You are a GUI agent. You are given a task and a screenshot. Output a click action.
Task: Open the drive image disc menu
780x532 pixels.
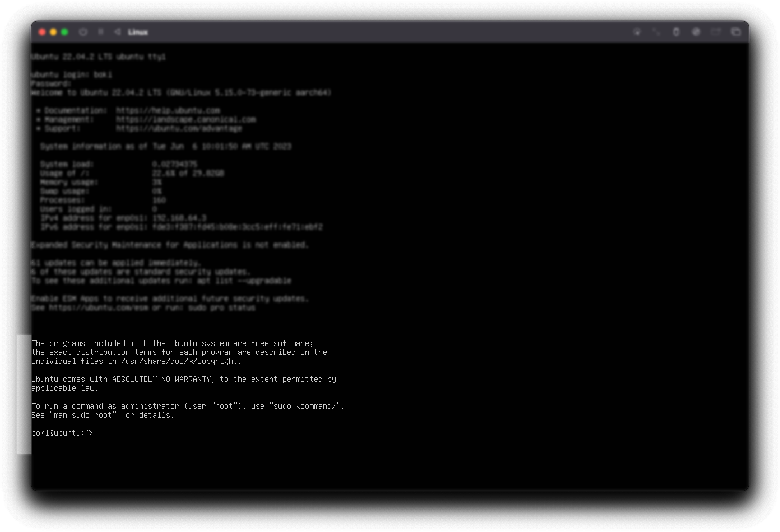tap(696, 32)
